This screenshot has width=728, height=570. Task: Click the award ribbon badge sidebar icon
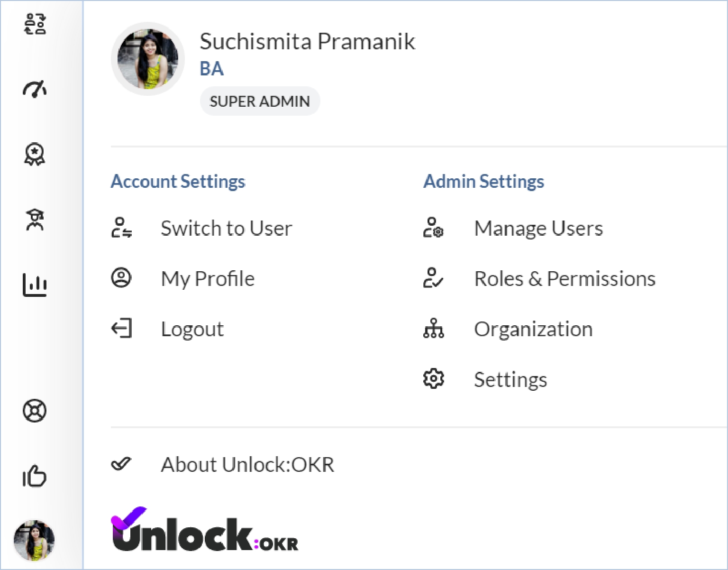(35, 155)
